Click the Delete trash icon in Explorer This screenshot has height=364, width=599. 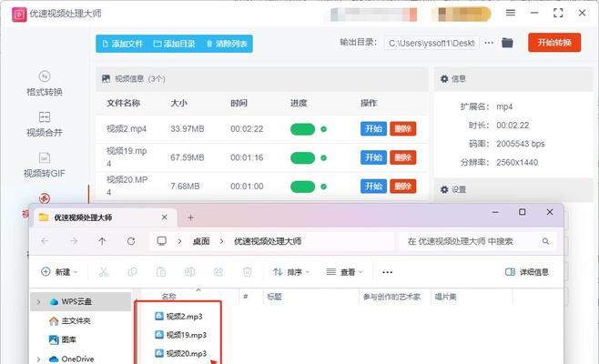tap(248, 272)
